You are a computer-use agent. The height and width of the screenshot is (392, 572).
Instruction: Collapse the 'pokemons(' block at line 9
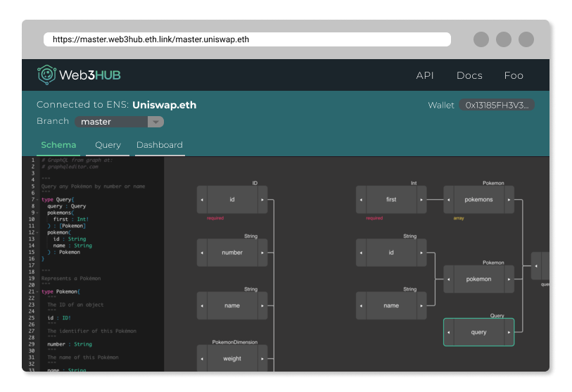(x=37, y=213)
